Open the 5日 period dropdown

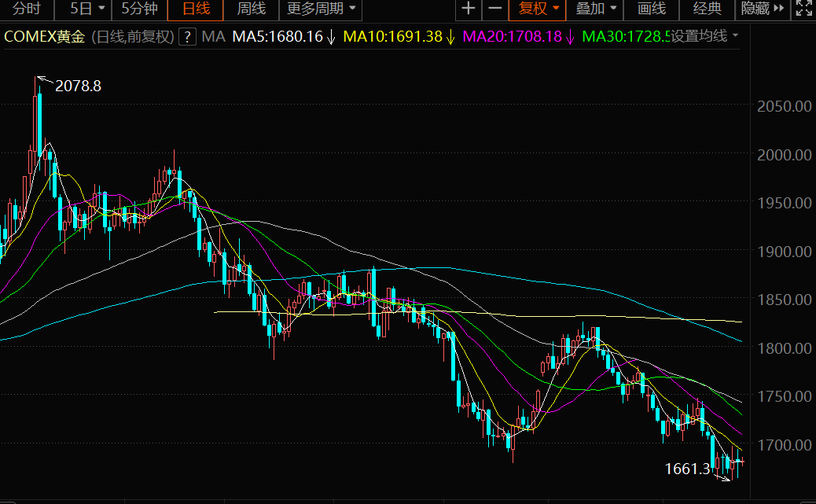point(86,9)
